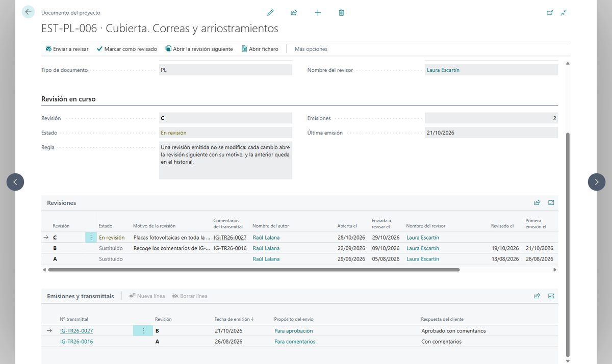This screenshot has width=612, height=364.
Task: Click the Revisión field showing C
Action: [x=225, y=118]
